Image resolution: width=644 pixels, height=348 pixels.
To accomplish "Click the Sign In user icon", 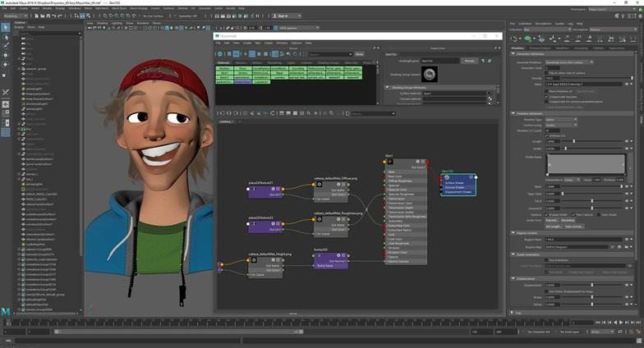I will click(x=274, y=16).
